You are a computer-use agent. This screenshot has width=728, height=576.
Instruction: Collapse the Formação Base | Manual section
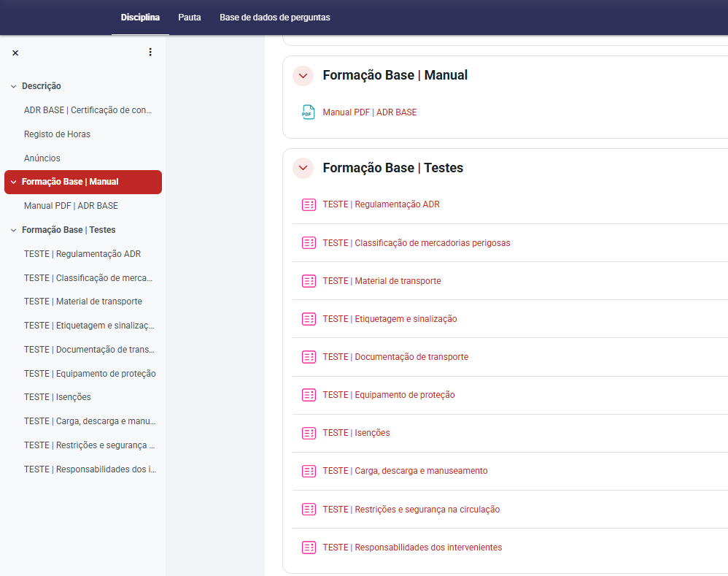pyautogui.click(x=303, y=75)
